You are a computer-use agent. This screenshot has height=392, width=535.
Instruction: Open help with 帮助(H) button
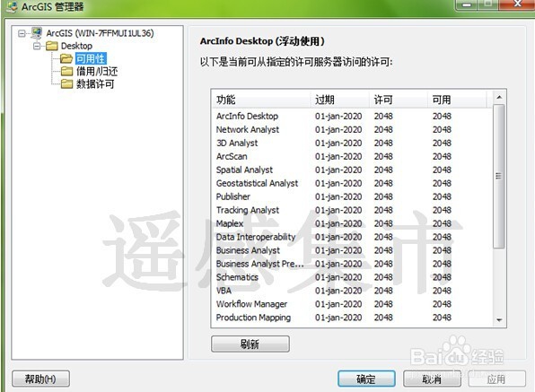coord(40,379)
